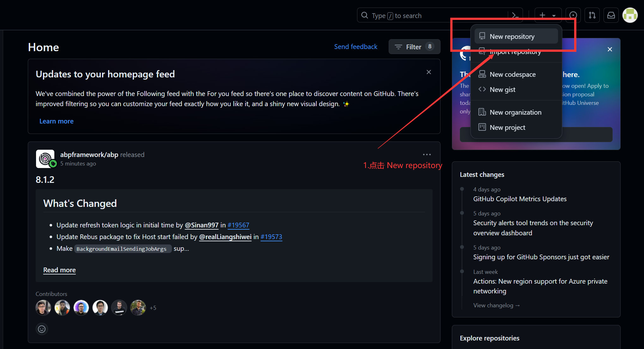644x349 pixels.
Task: Open the @realLiangshiwei profile link
Action: tap(225, 237)
